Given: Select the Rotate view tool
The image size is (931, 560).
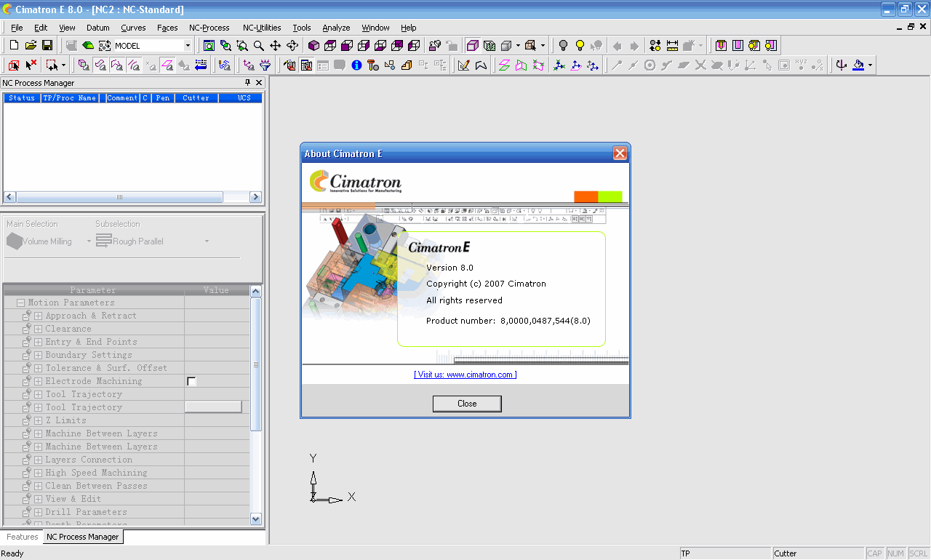Looking at the screenshot, I should coord(292,45).
